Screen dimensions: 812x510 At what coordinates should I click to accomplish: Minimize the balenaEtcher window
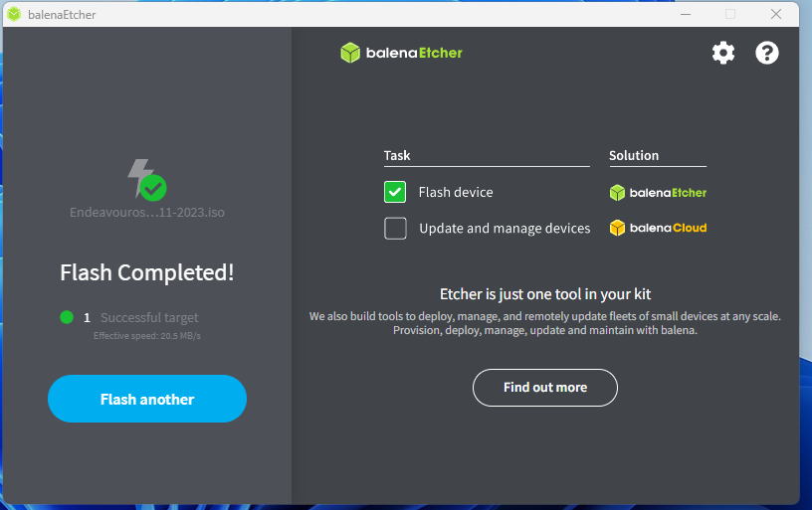pyautogui.click(x=686, y=14)
